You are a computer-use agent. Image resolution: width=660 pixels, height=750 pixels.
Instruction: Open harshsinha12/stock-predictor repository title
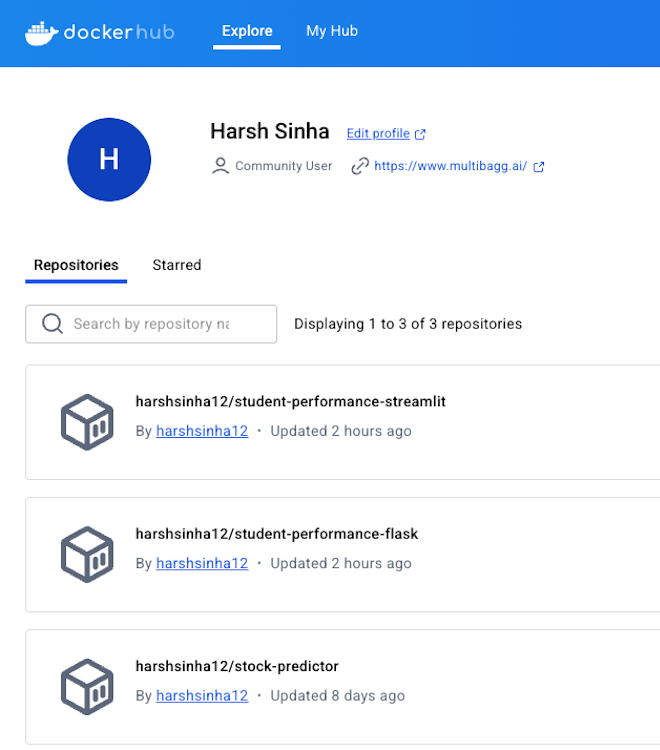(x=237, y=666)
